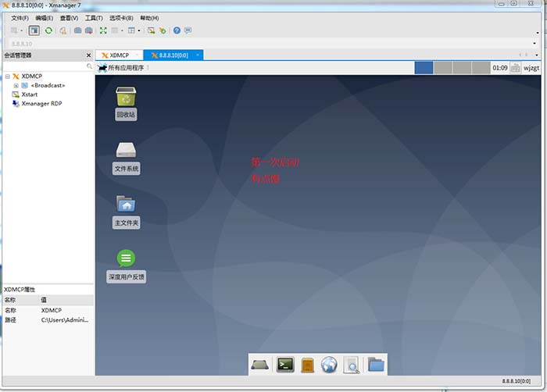Click the session manager search field
This screenshot has width=547, height=392.
pyautogui.click(x=45, y=66)
